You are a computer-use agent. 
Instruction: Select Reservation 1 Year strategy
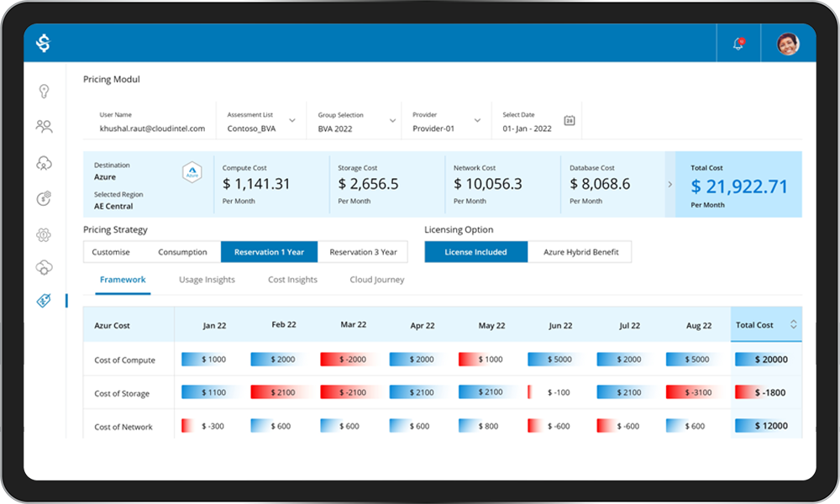click(x=269, y=252)
